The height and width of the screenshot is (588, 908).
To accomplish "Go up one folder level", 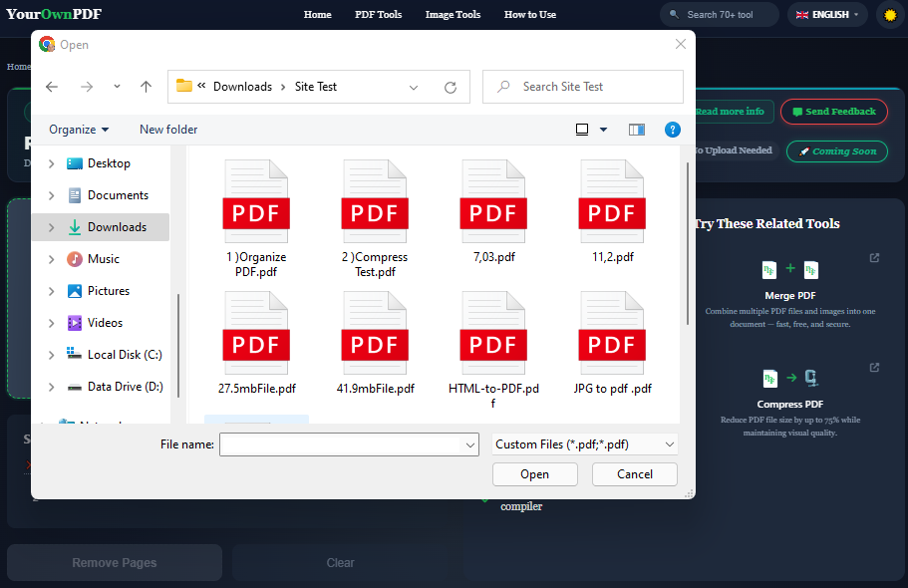I will [146, 87].
